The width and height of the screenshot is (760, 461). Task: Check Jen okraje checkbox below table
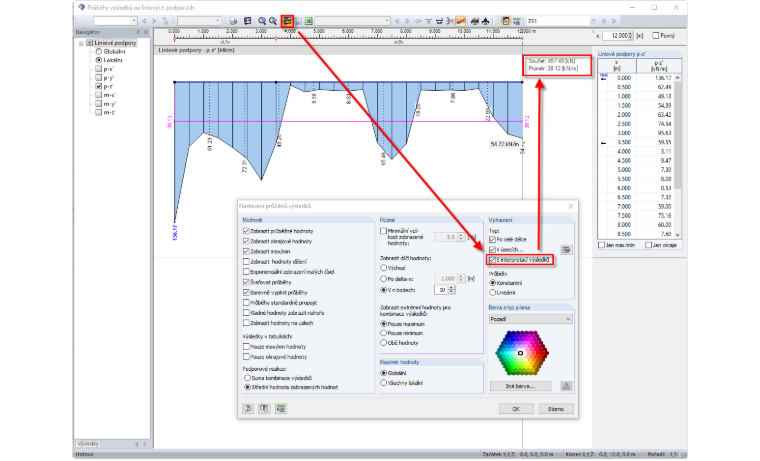click(x=648, y=245)
